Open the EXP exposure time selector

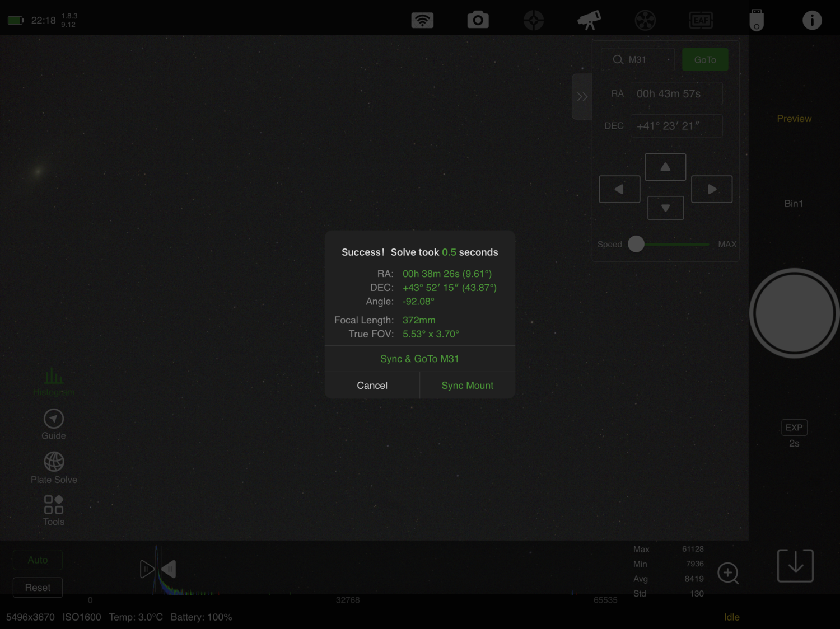coord(794,434)
